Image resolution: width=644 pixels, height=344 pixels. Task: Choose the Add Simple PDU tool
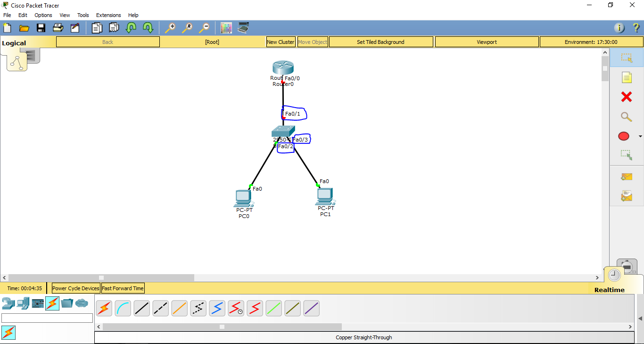(x=627, y=176)
